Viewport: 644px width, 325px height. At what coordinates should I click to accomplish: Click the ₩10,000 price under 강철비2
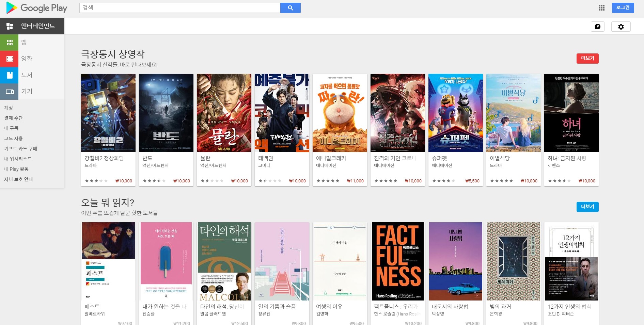pos(124,181)
